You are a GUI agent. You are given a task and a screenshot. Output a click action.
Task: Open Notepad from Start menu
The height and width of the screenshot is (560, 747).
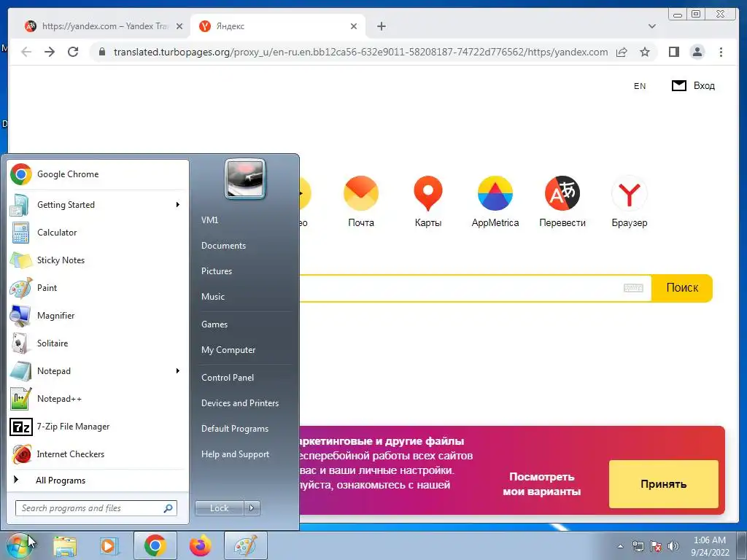tap(98, 371)
